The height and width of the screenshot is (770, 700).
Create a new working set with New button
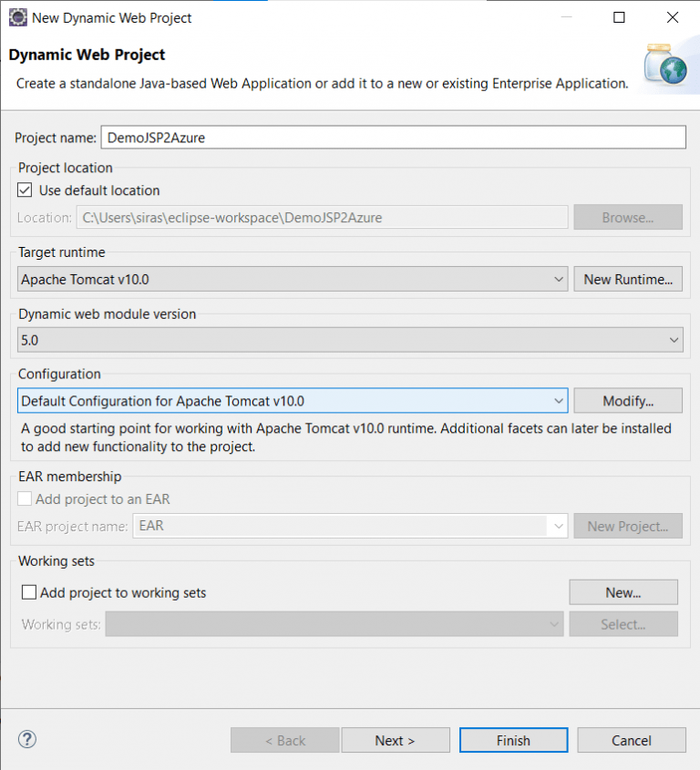623,591
